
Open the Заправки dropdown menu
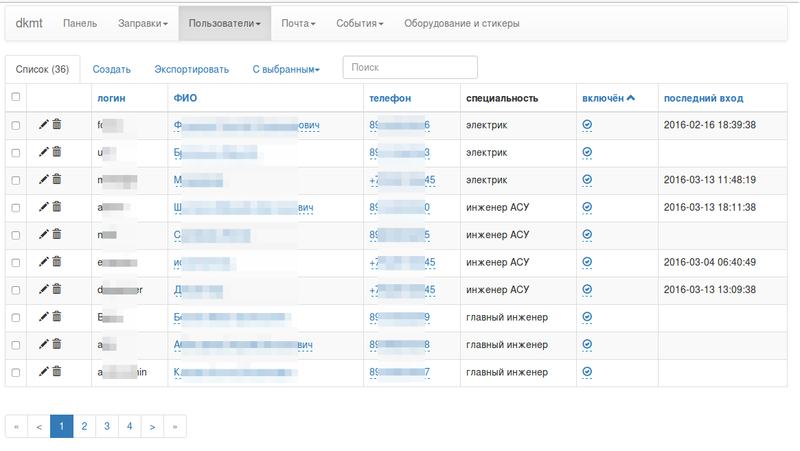pos(142,23)
